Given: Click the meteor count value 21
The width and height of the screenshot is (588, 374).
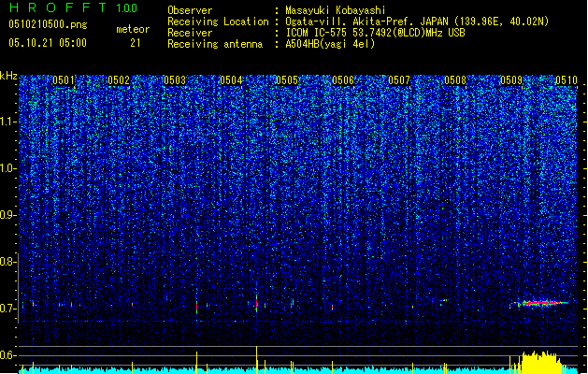Looking at the screenshot, I should [x=136, y=43].
